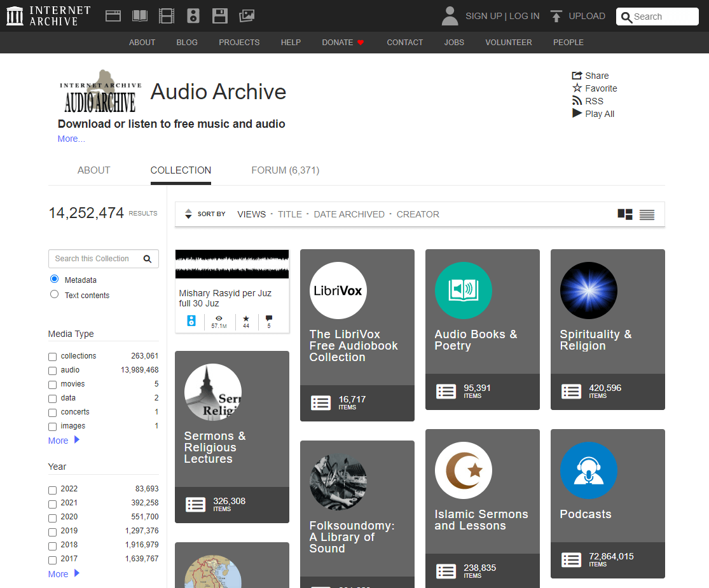
Task: Open the Internet Archive home logo
Action: pos(48,16)
